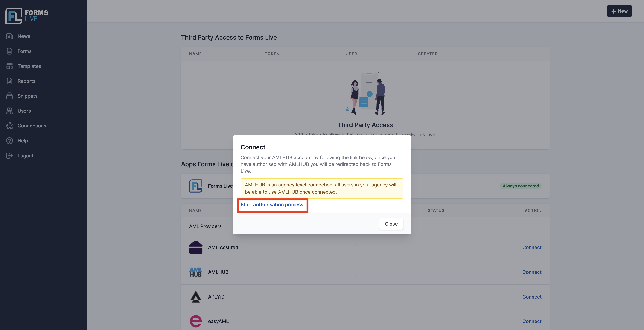The image size is (644, 330).
Task: Click the Forms Live app logo in list
Action: point(195,186)
